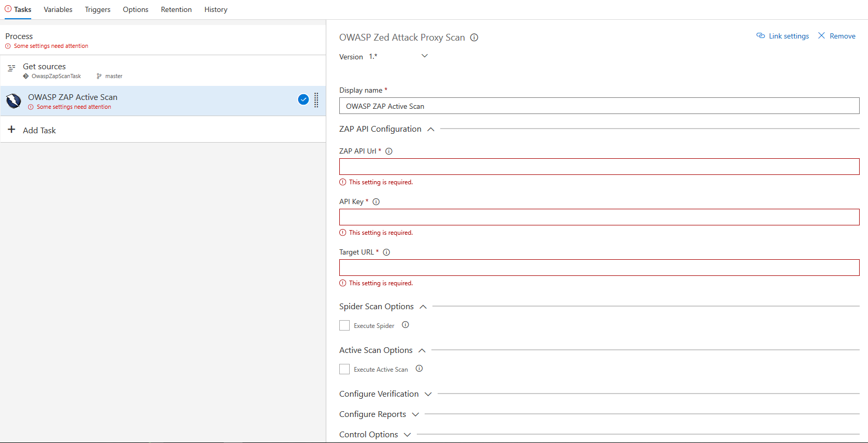Click the Get sources list icon
868x443 pixels.
tap(11, 68)
